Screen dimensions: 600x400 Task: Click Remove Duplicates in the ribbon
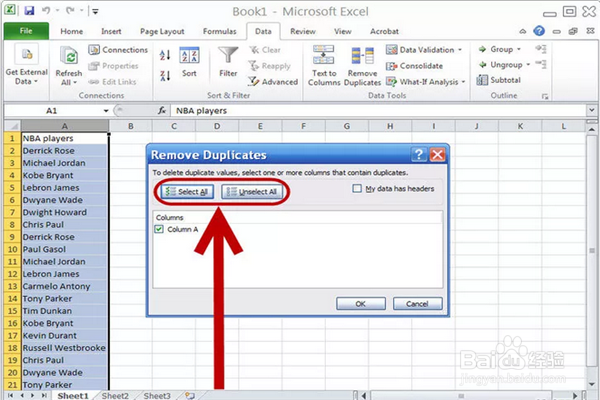(362, 65)
